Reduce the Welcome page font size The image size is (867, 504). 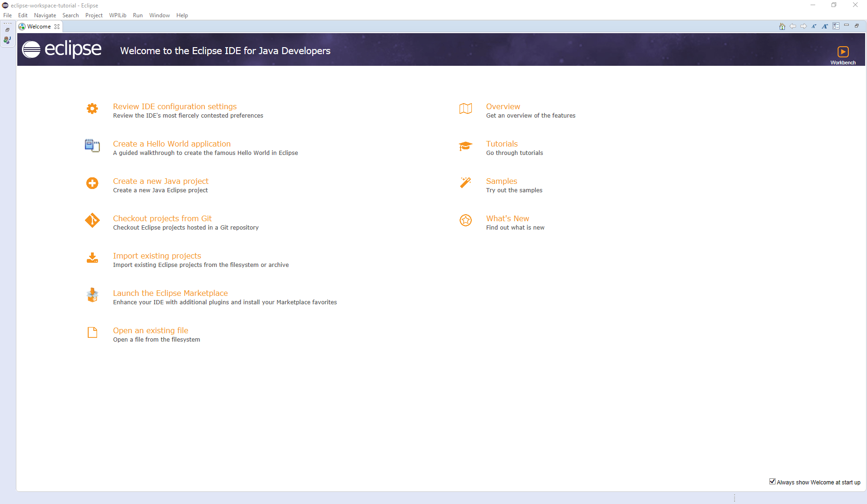[814, 26]
